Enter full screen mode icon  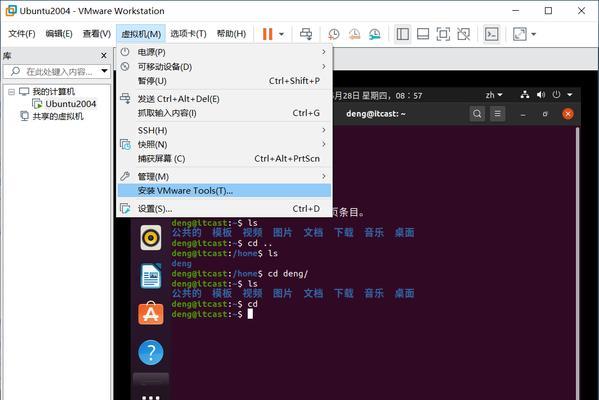click(x=443, y=34)
